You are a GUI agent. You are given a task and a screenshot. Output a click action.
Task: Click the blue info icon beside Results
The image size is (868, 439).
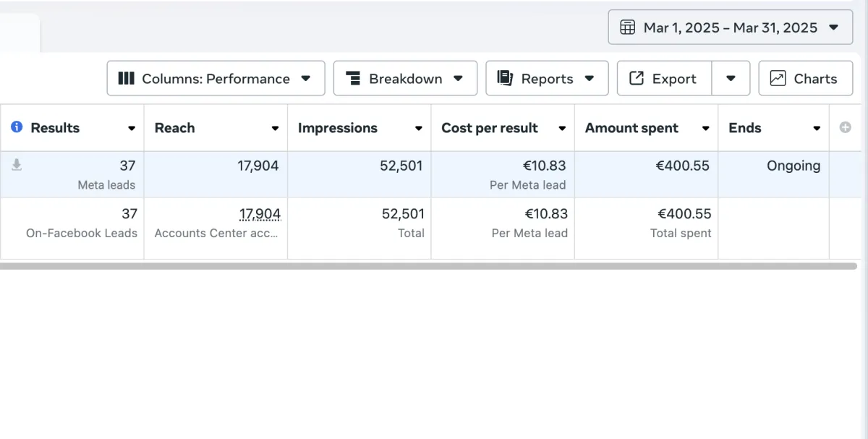[17, 127]
